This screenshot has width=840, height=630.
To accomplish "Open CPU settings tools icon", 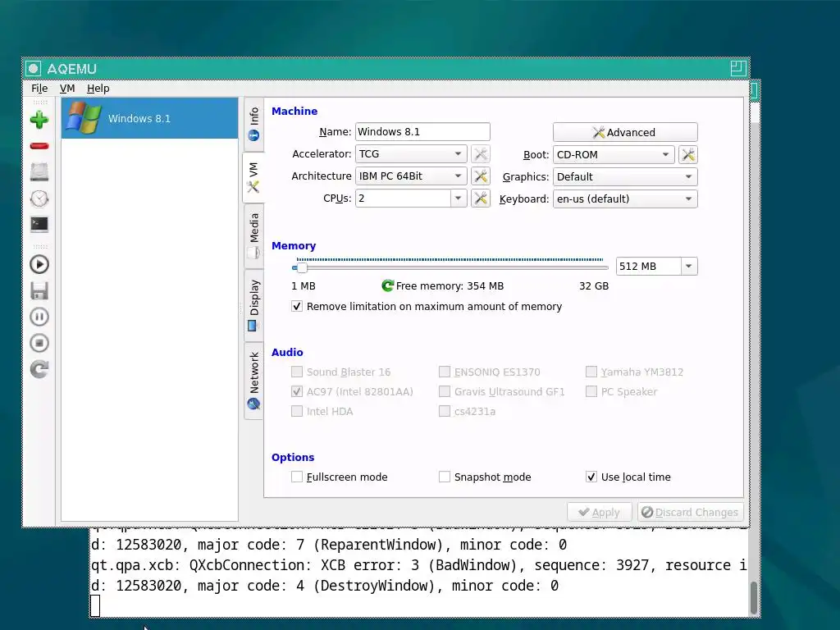I will point(481,199).
